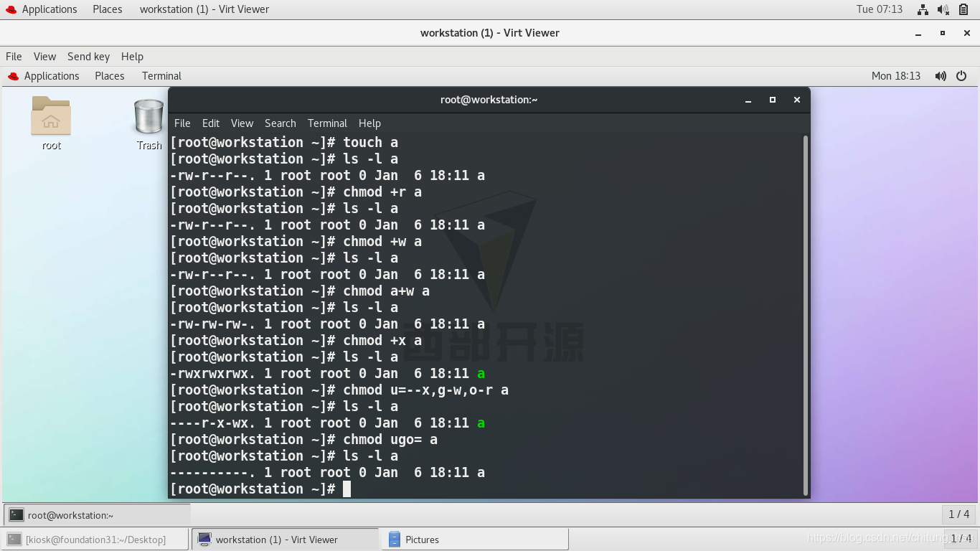Open Virt Viewer Send key menu
Image resolution: width=980 pixels, height=551 pixels.
88,57
